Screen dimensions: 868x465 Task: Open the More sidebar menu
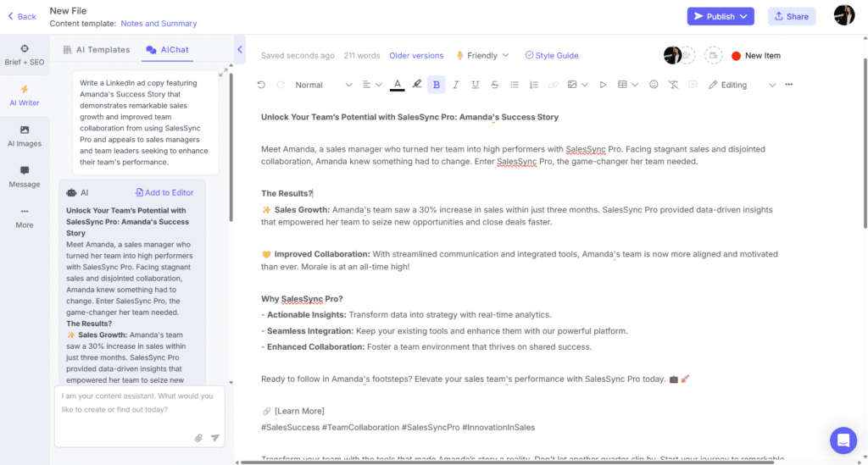pos(25,218)
